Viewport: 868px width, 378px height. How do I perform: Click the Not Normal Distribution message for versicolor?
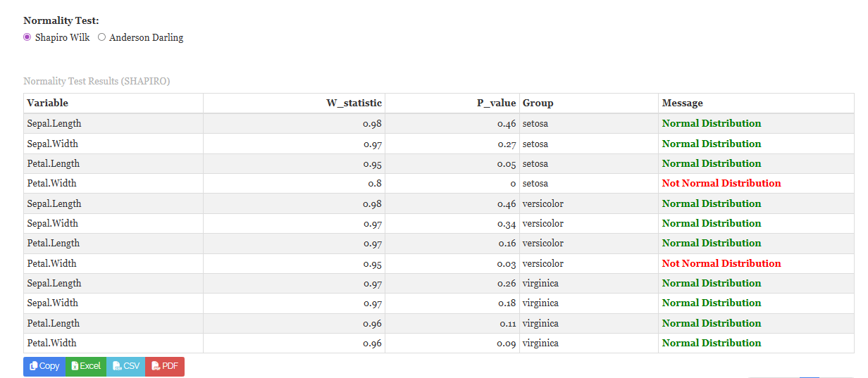click(x=721, y=263)
